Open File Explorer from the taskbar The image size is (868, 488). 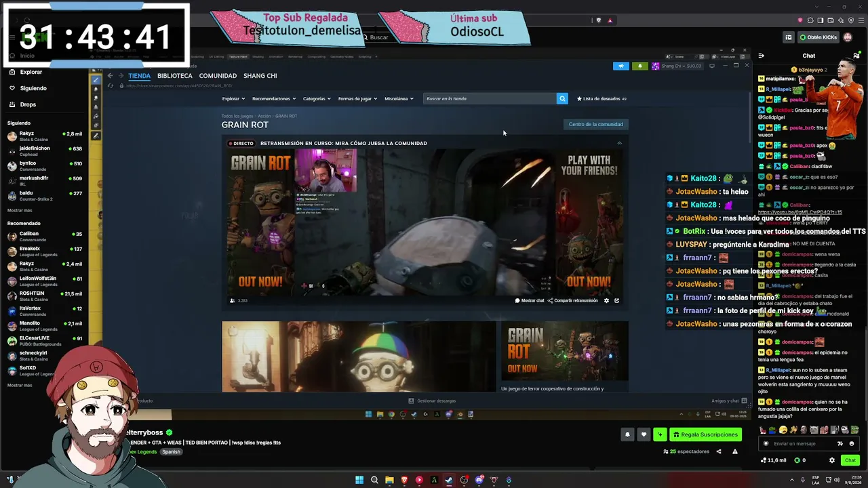pyautogui.click(x=389, y=481)
